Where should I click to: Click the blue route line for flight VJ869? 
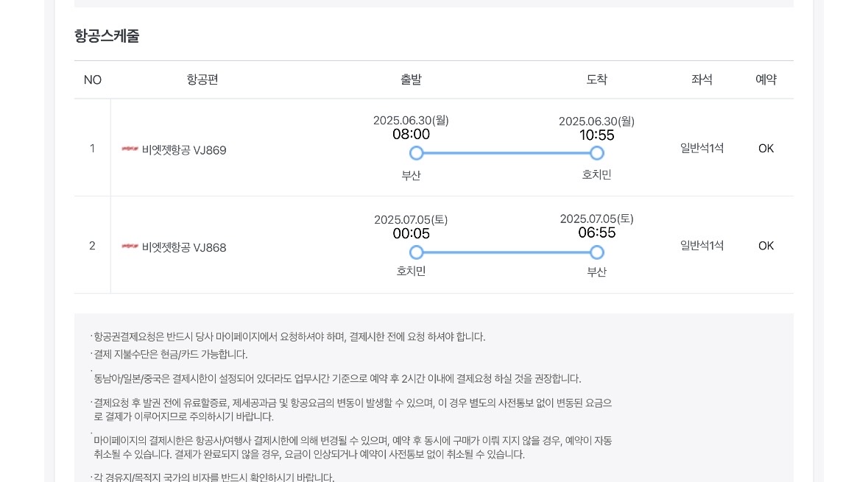click(x=507, y=153)
